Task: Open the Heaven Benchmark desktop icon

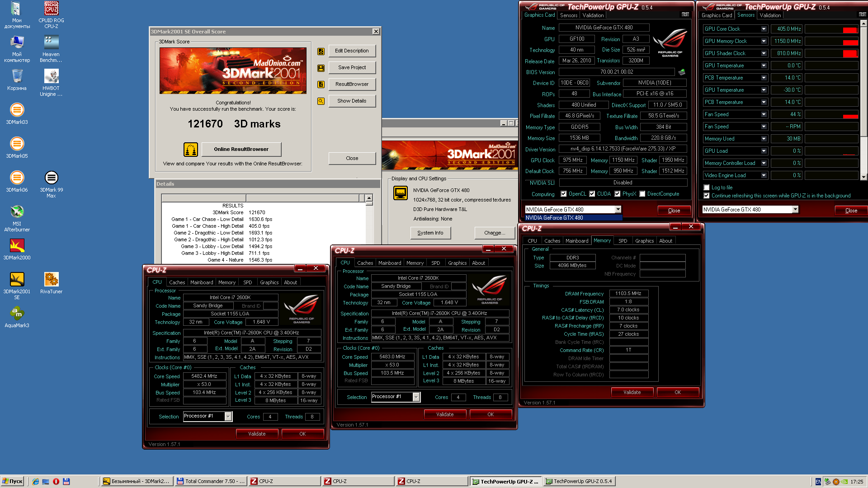Action: pos(51,49)
